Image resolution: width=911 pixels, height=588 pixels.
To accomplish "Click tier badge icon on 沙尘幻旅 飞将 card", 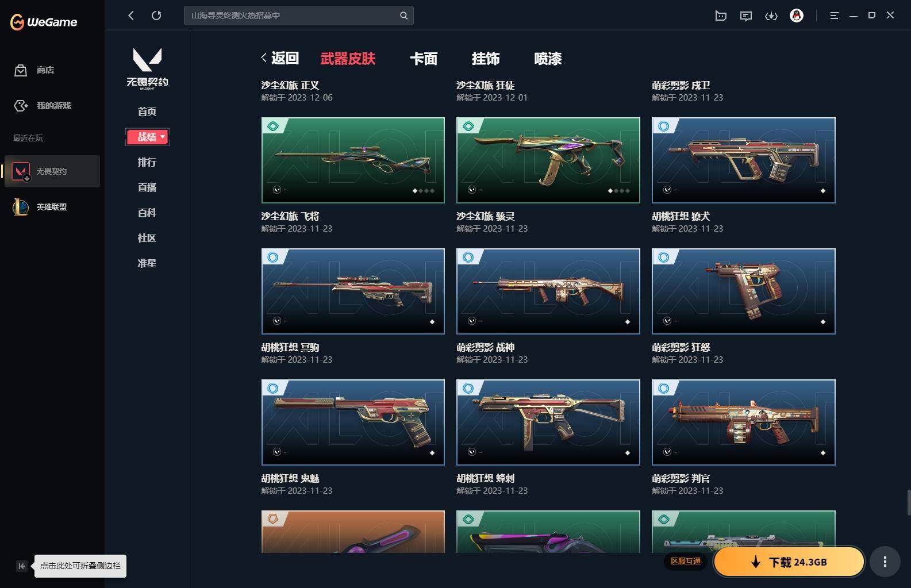I will (274, 126).
